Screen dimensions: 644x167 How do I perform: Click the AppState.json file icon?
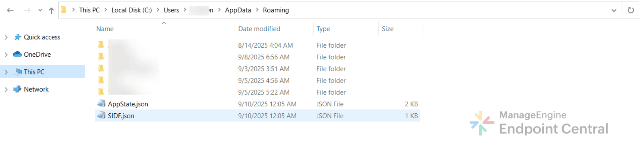coord(101,104)
